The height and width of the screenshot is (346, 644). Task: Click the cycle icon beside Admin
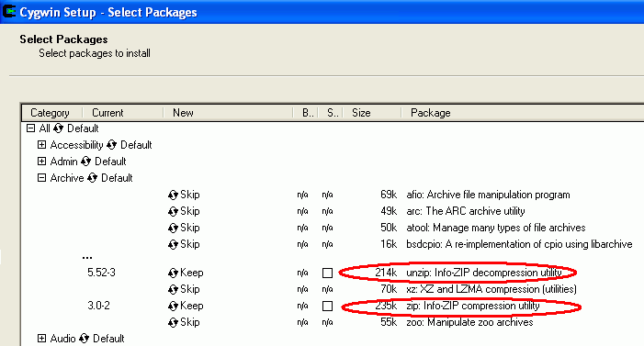(x=85, y=162)
